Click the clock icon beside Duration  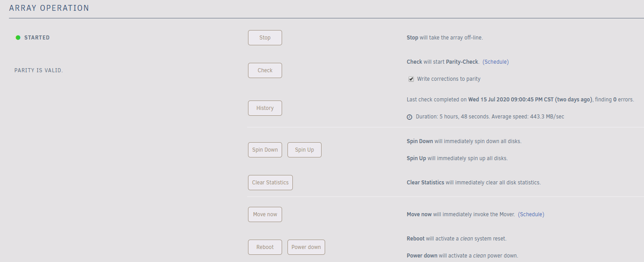point(409,117)
